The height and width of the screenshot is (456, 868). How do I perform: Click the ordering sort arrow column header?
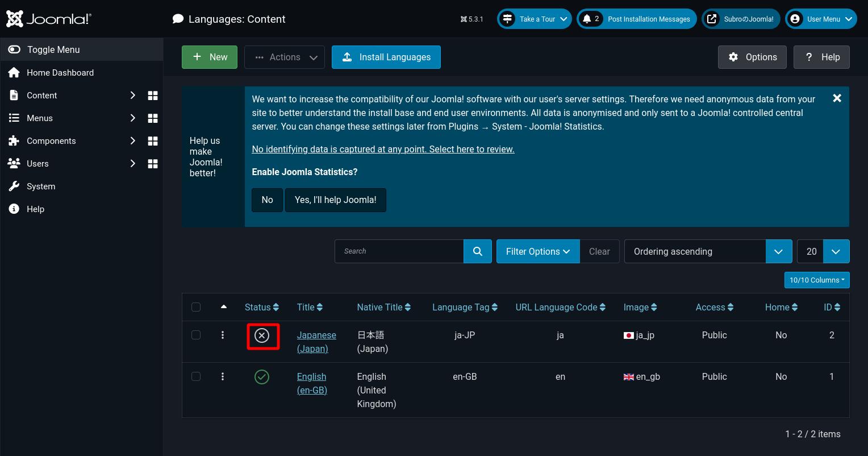(x=223, y=307)
